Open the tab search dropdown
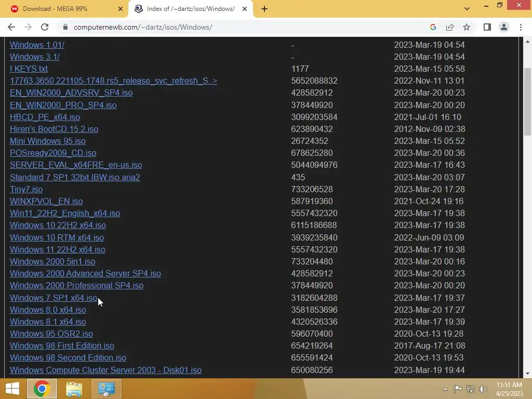This screenshot has width=532, height=399. 467,9
